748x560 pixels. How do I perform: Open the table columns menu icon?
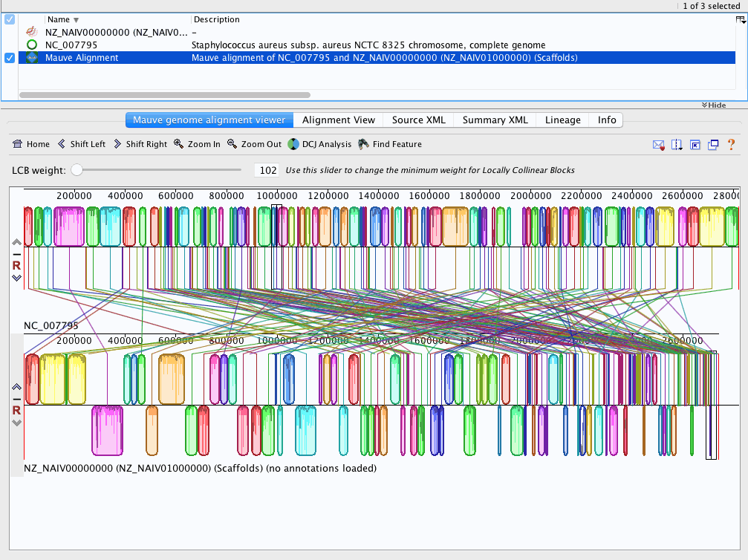coord(741,20)
